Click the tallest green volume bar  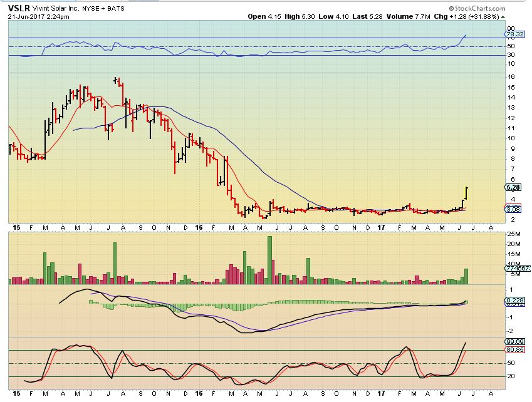click(x=269, y=260)
